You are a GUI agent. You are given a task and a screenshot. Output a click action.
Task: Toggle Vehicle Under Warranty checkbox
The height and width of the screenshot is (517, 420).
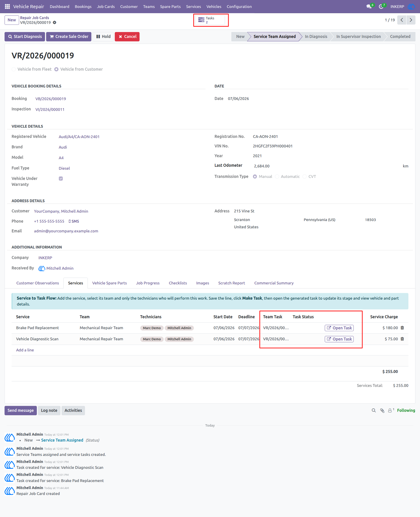click(x=61, y=179)
